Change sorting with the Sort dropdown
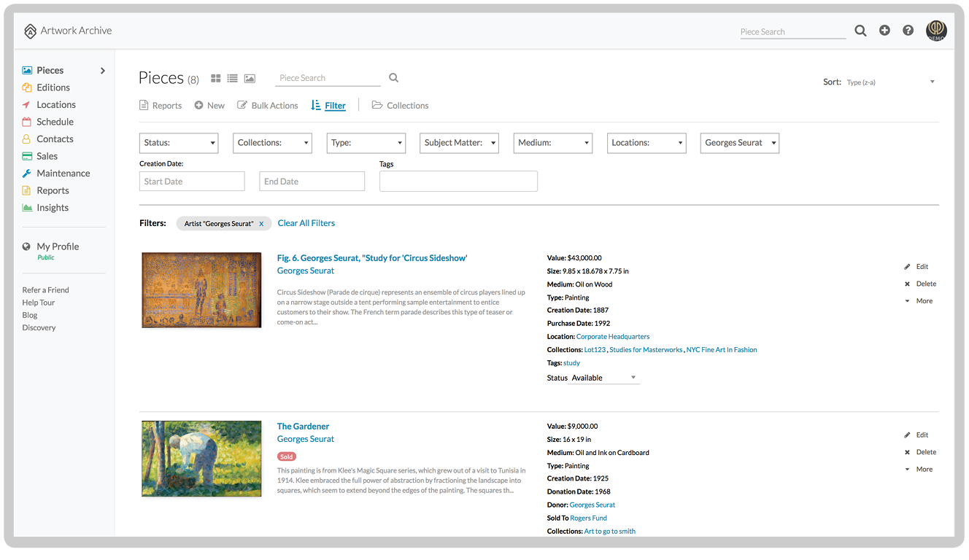This screenshot has width=969, height=560. [x=890, y=82]
